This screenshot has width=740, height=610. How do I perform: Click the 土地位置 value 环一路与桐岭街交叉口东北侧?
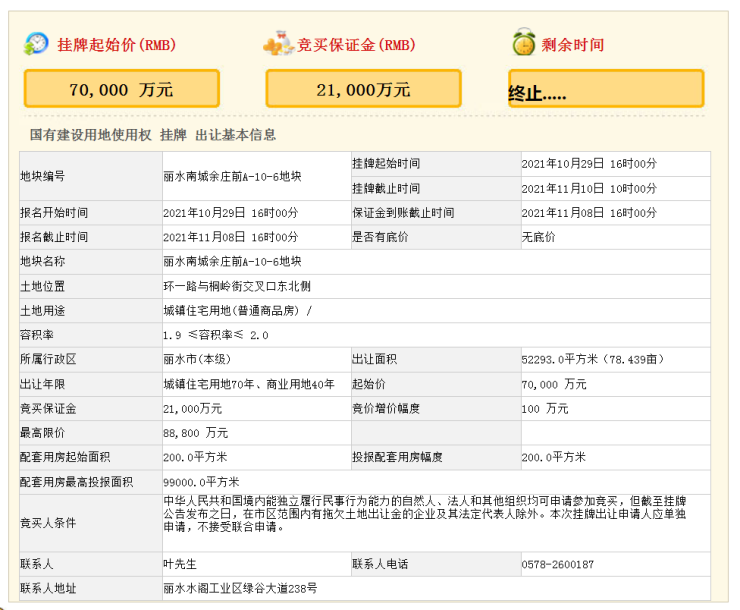(237, 286)
